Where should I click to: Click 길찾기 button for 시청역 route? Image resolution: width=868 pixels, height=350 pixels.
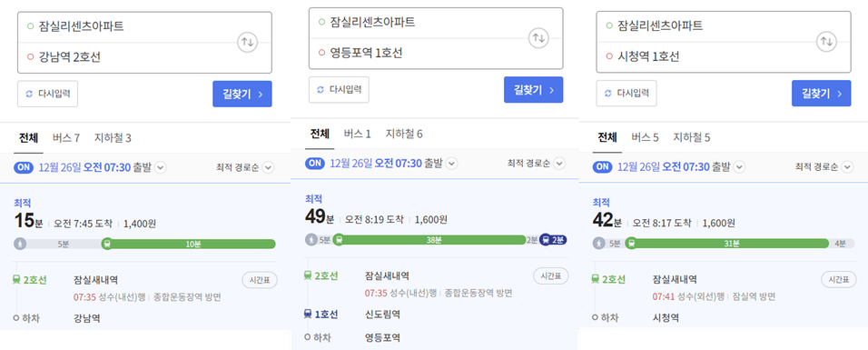pyautogui.click(x=821, y=94)
